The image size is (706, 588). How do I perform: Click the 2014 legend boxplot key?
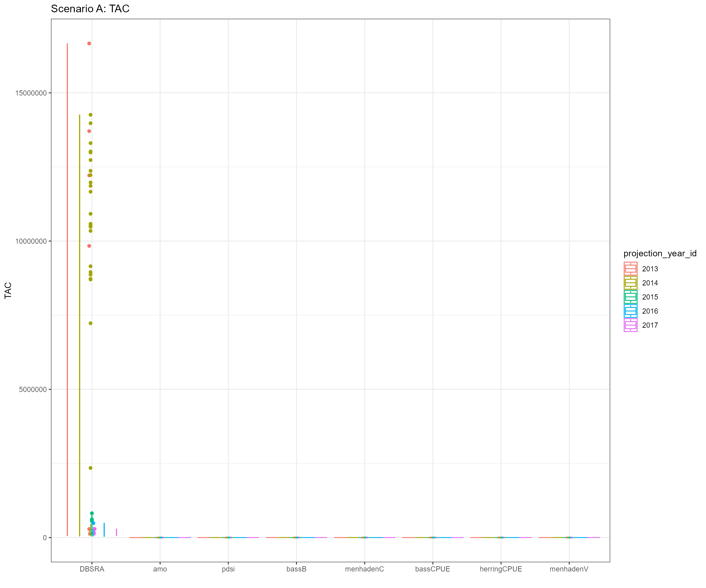(x=630, y=283)
